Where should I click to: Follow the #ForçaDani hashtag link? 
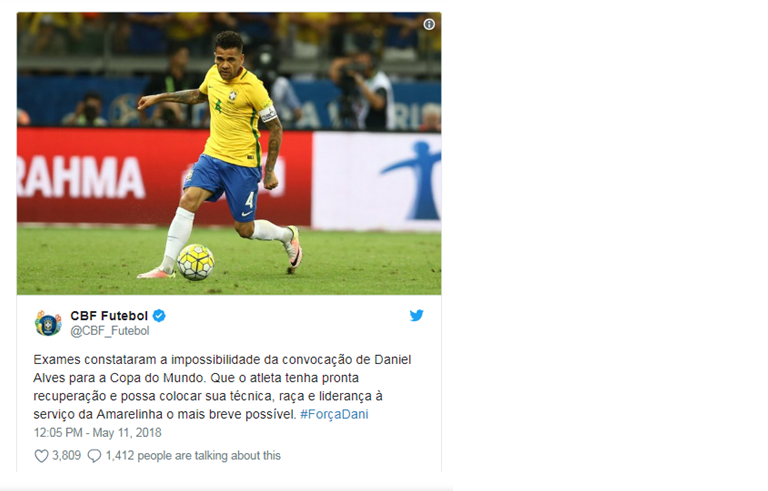pos(334,415)
